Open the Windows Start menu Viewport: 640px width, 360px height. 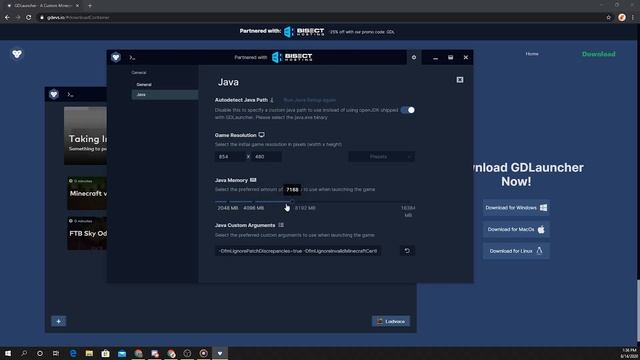coord(8,353)
